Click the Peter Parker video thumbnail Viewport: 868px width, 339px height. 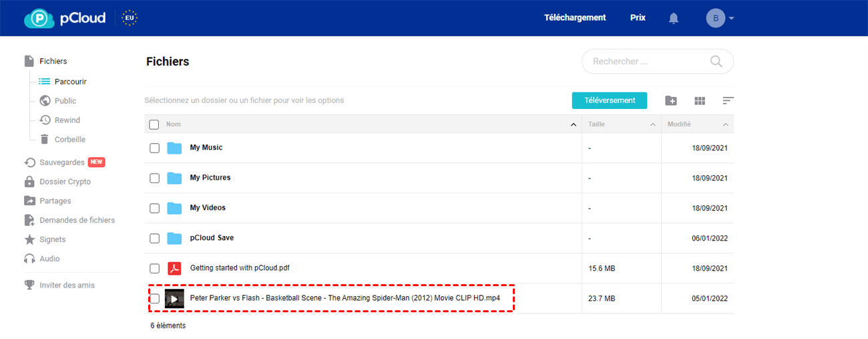tap(174, 299)
